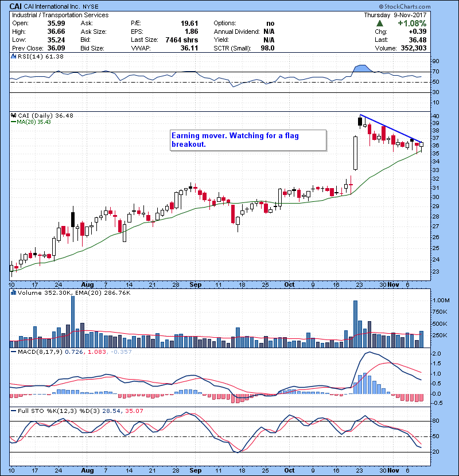Click the Volume panel bar icon
The image size is (459, 476).
(13, 292)
